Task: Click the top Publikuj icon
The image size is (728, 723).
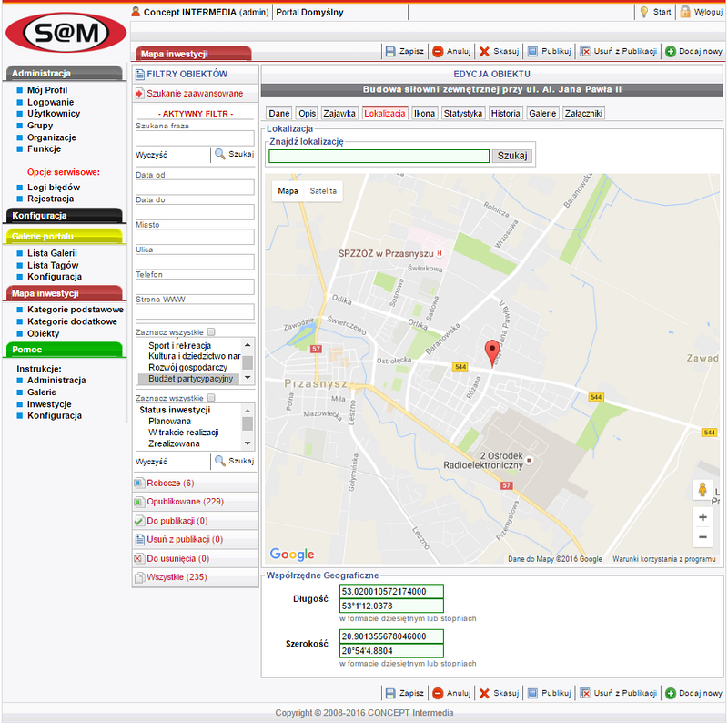Action: tap(532, 51)
